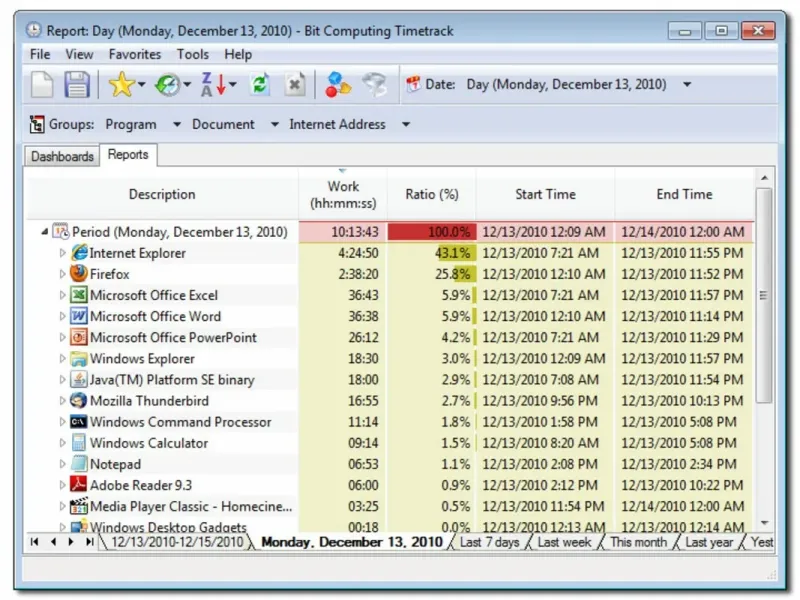The image size is (800, 600).
Task: Open the Help menu
Action: [238, 55]
